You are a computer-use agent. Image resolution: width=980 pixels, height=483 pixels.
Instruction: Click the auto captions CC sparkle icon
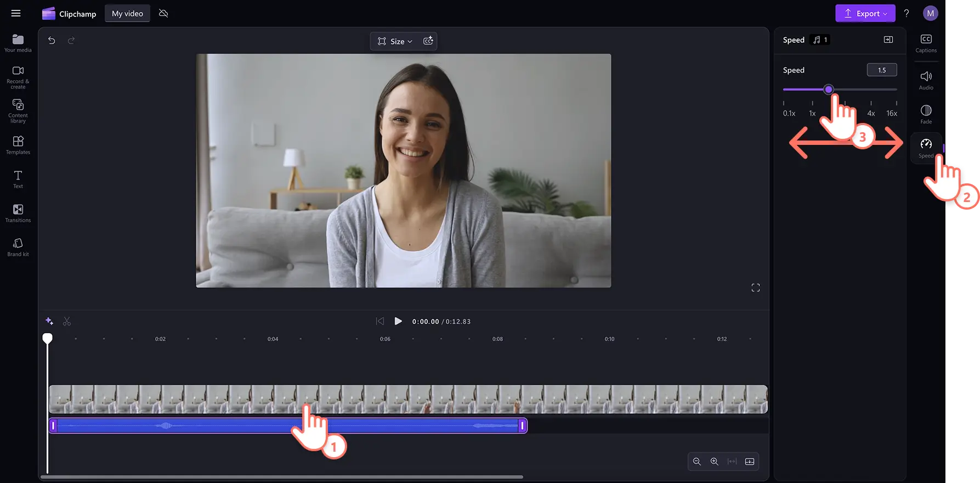click(428, 41)
